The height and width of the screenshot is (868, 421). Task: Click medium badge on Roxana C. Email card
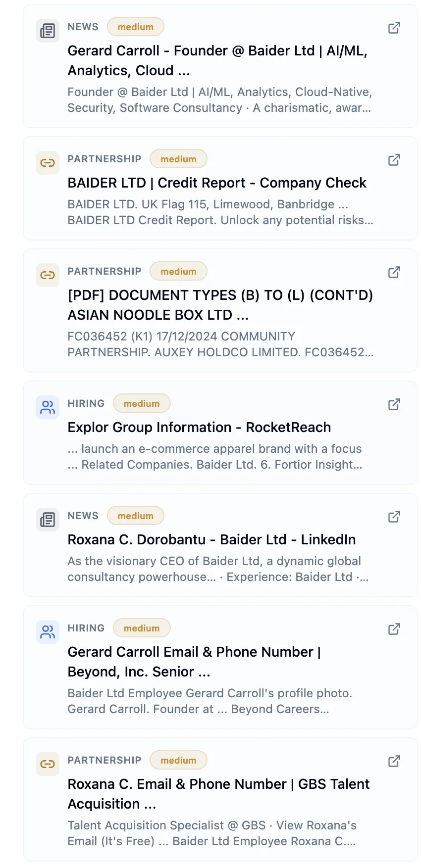tap(178, 760)
